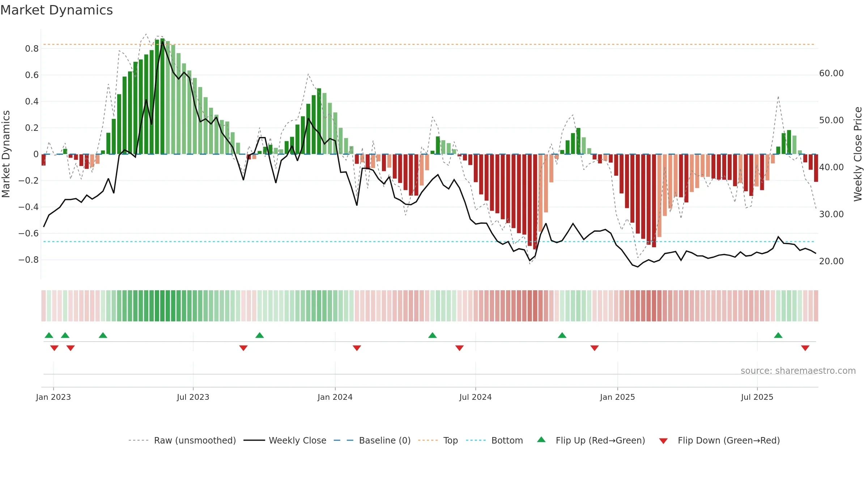The image size is (868, 488).
Task: Click the Jan 2024 x-axis label
Action: pos(335,397)
